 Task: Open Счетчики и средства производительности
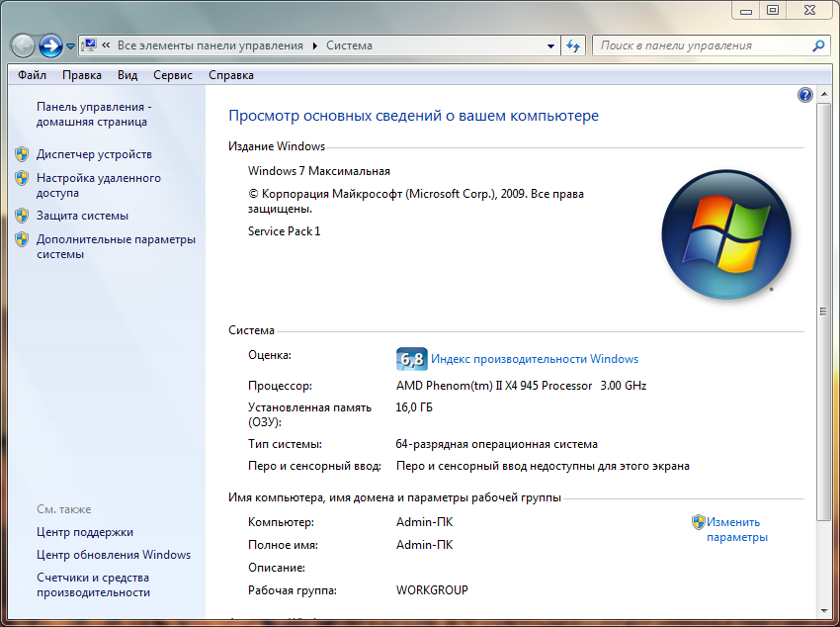[x=93, y=584]
